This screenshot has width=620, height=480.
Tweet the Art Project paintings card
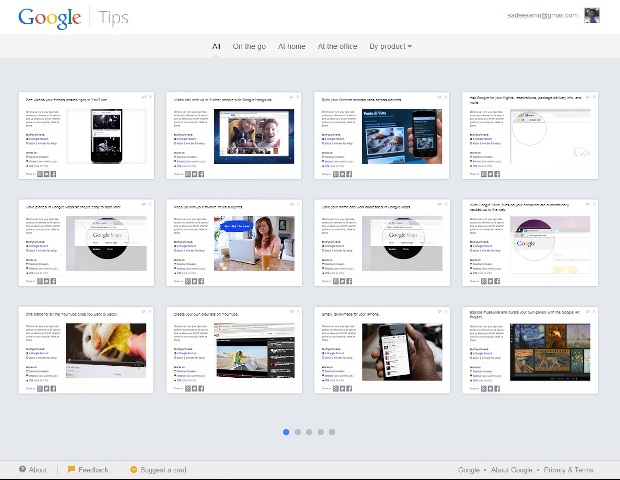point(490,389)
